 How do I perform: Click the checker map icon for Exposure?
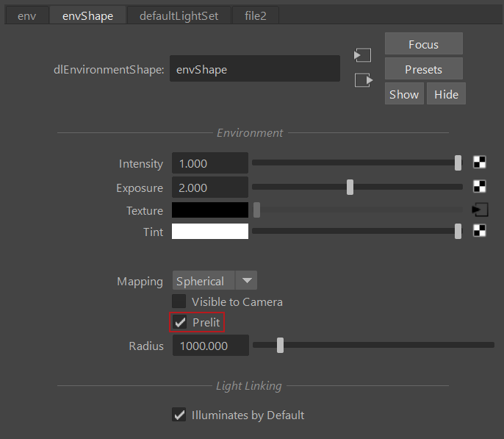coord(480,187)
